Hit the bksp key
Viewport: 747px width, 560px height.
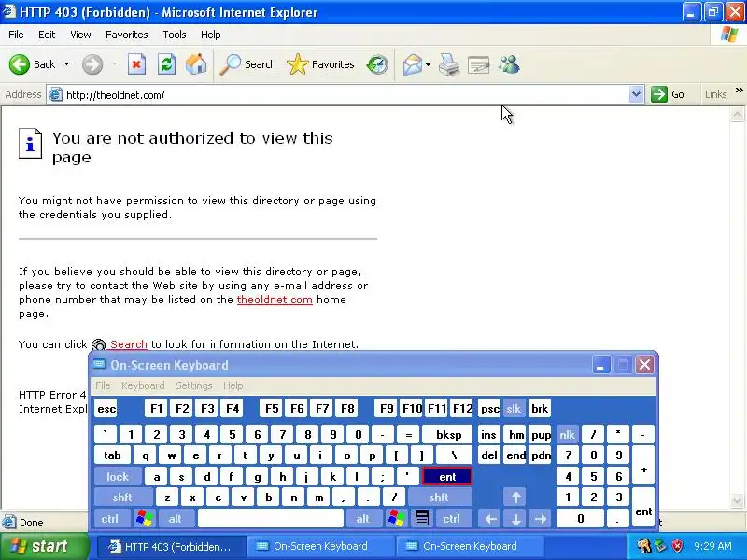pos(448,435)
